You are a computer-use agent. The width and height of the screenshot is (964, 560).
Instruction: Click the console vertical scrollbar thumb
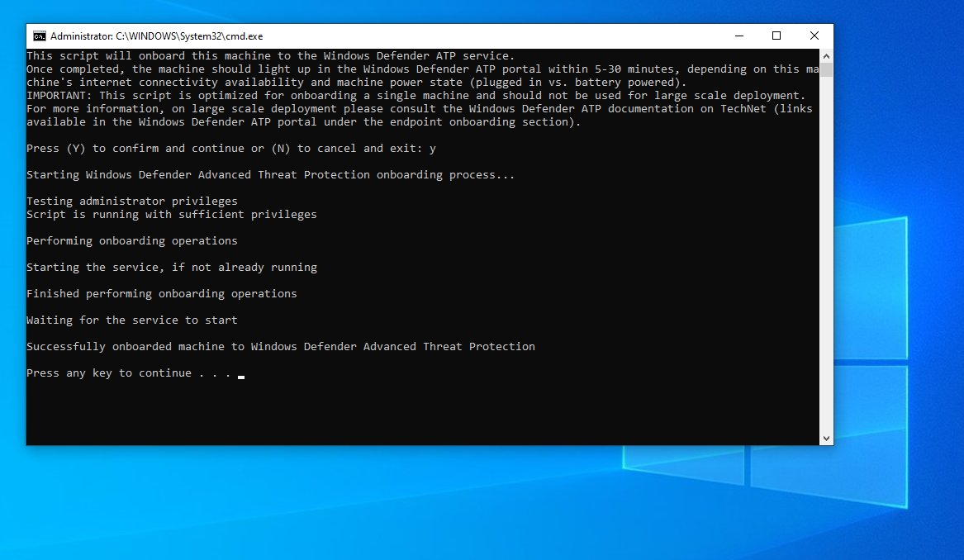(x=826, y=69)
